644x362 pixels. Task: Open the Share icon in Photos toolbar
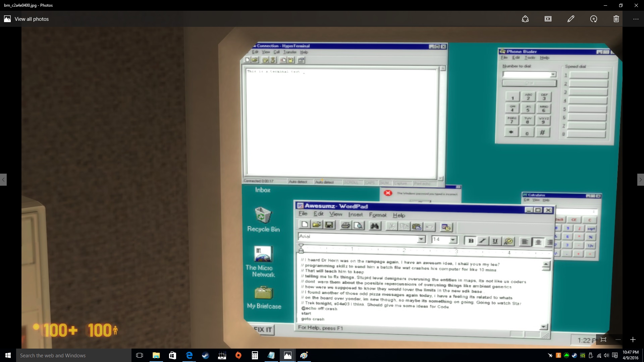click(525, 19)
